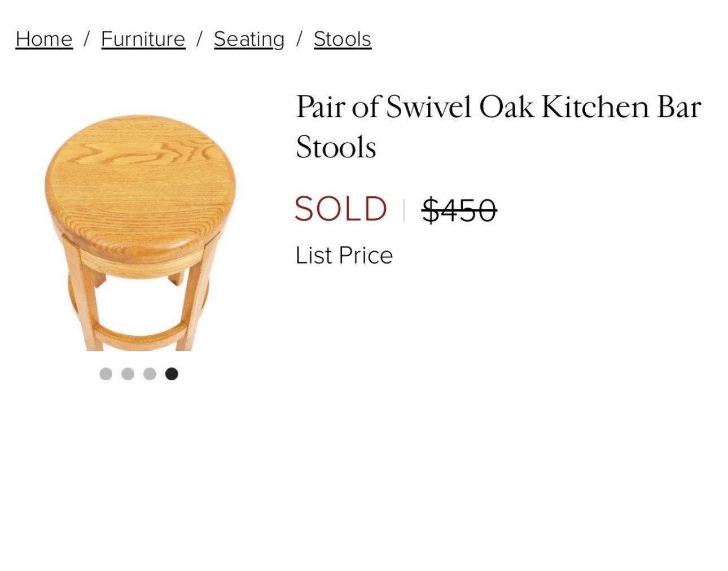
Task: Click the product title heading
Action: click(498, 126)
